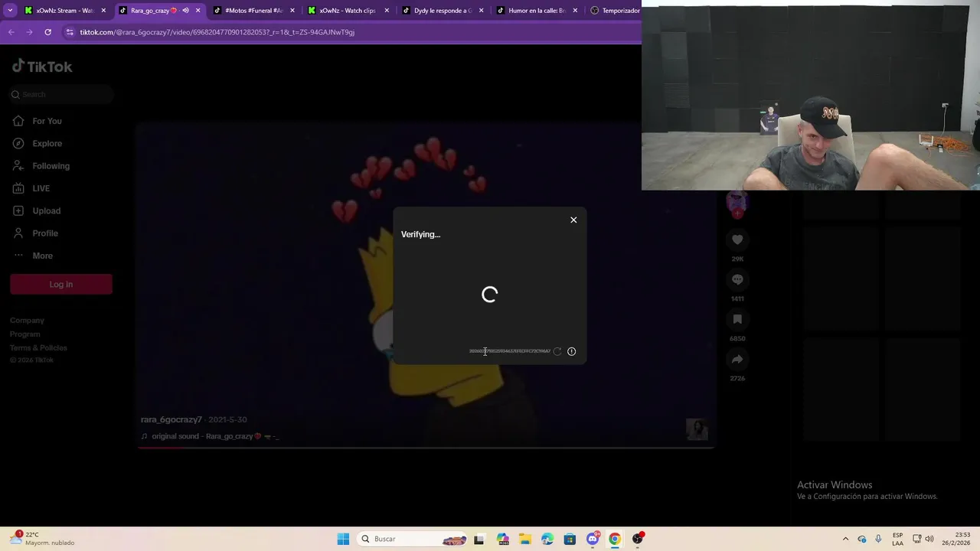Open the creator avatar above like button
The image size is (980, 551).
737,202
